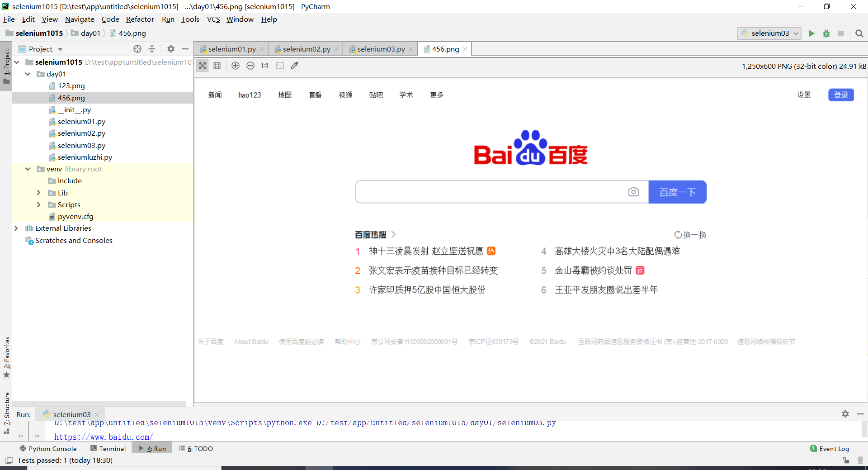This screenshot has width=868, height=470.
Task: Open the 1: Project side tool tab
Action: click(x=6, y=66)
